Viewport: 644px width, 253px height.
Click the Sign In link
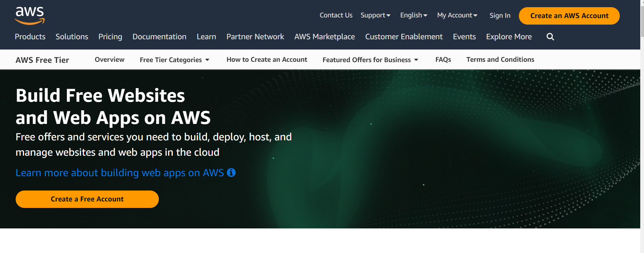pos(500,15)
